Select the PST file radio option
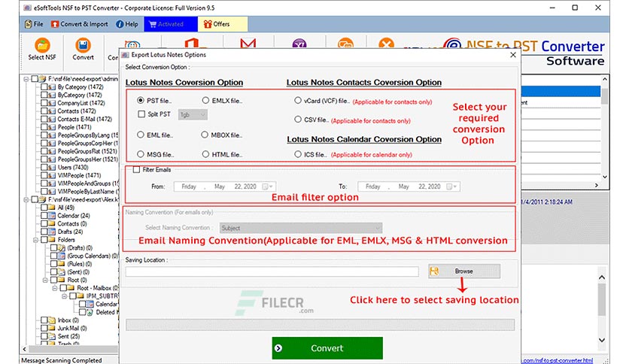Image resolution: width=629 pixels, height=364 pixels. (x=141, y=101)
